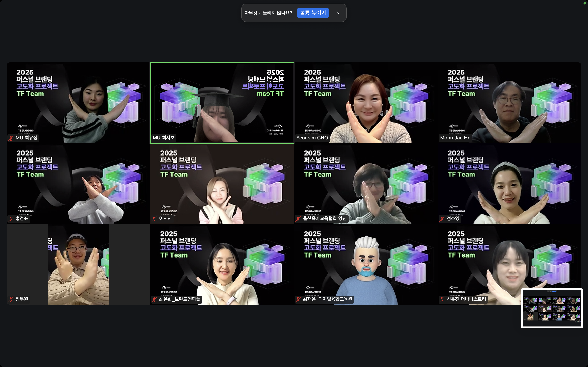Click muted mic icon beside 출산육아교육협회 양진
Screen dimensions: 588x367
point(298,219)
